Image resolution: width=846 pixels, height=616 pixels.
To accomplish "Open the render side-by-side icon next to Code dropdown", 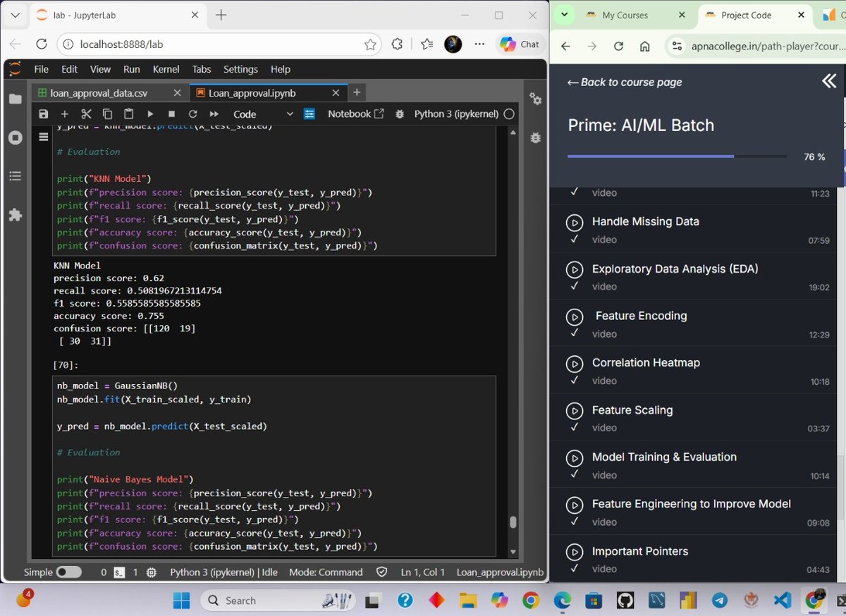I will coord(309,113).
